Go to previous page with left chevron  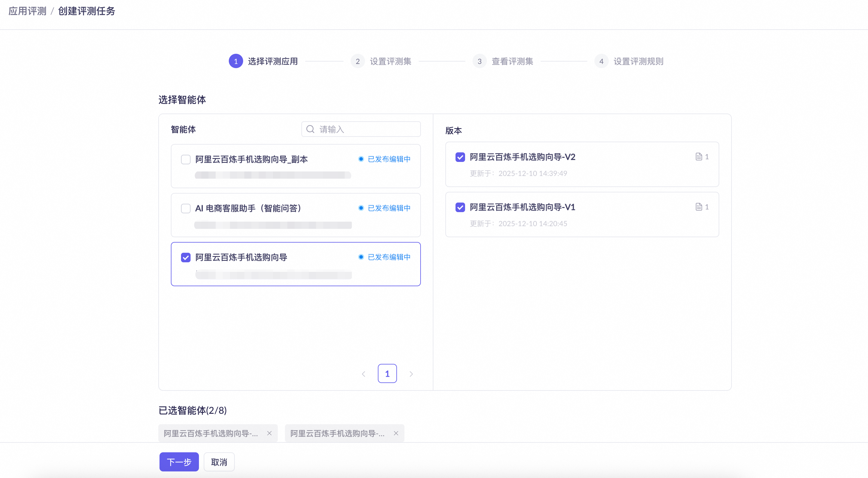pyautogui.click(x=363, y=374)
